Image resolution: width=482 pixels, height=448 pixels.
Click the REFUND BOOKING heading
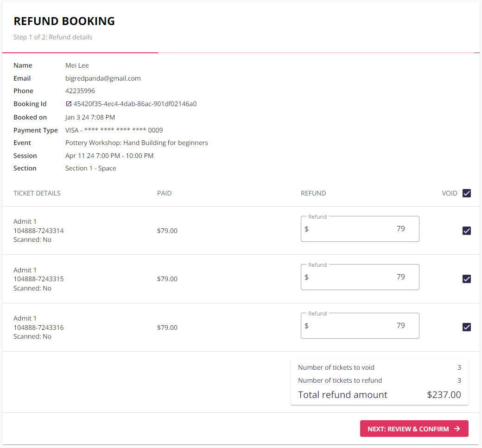click(x=64, y=21)
